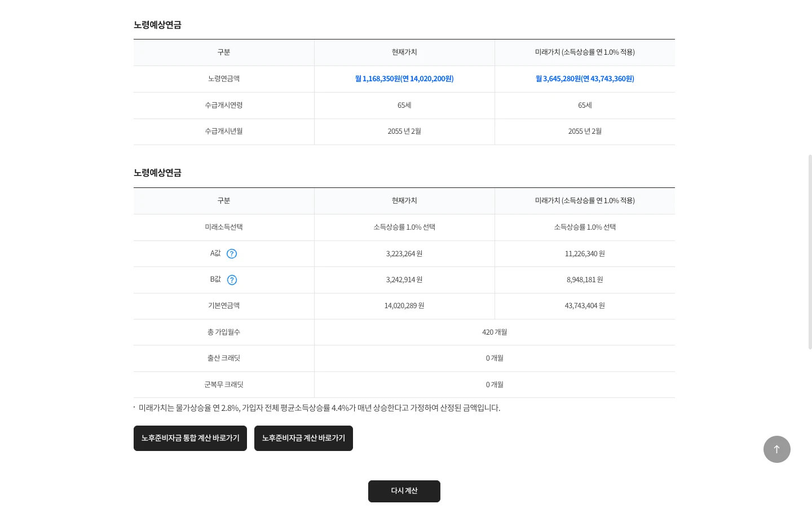812x508 pixels.
Task: Click the 군복무 크레딧 row label
Action: pyautogui.click(x=224, y=385)
